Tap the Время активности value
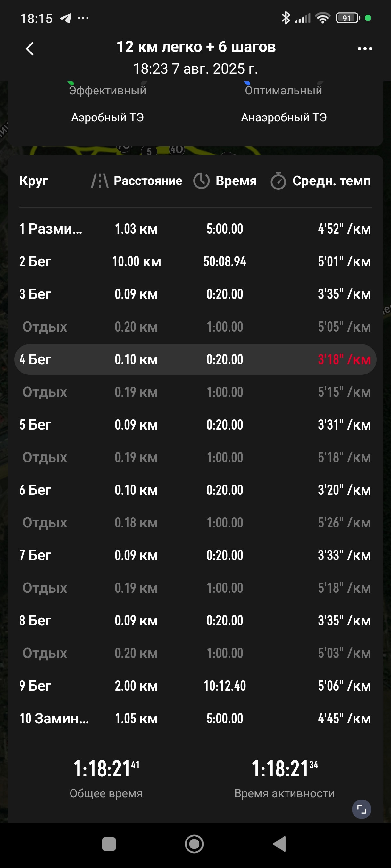The height and width of the screenshot is (868, 391). [285, 769]
